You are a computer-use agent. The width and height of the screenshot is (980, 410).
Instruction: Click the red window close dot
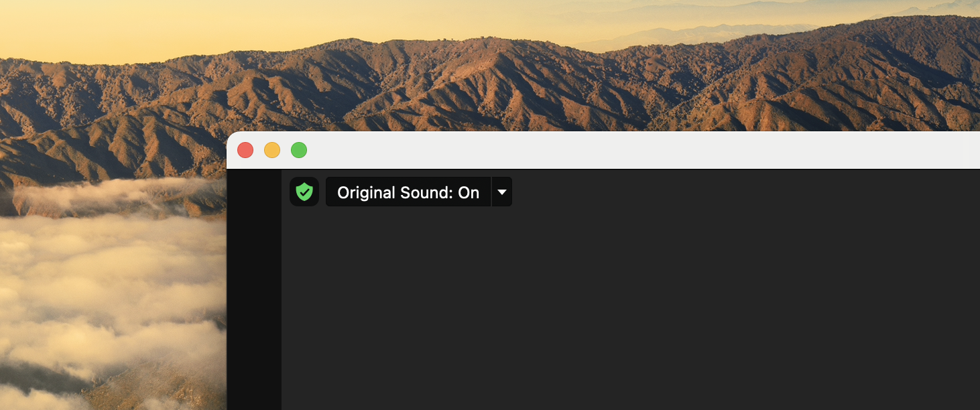(x=245, y=150)
